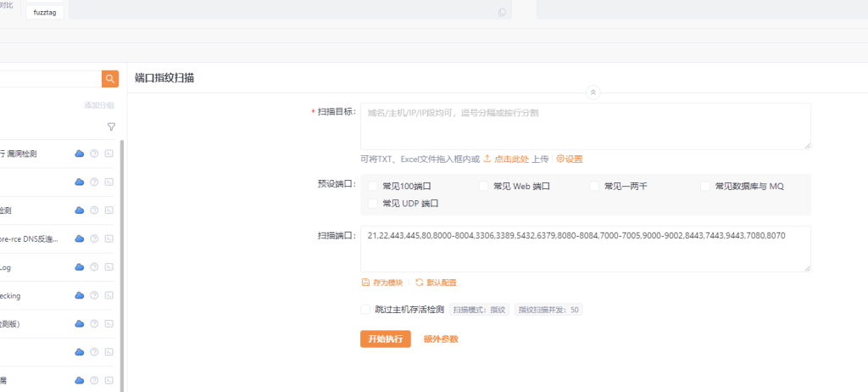Enable the 常见100端口 preset checkbox
The height and width of the screenshot is (392, 868).
pos(373,186)
